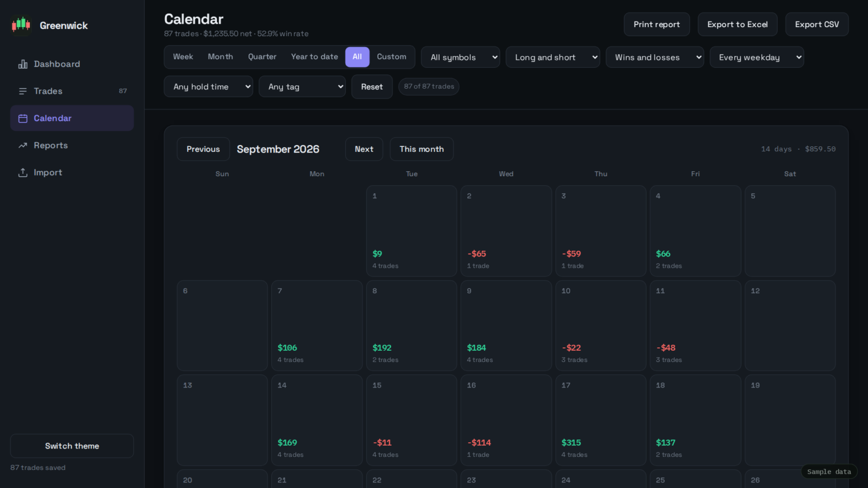Click the Sample data badge
868x488 pixels.
[829, 472]
